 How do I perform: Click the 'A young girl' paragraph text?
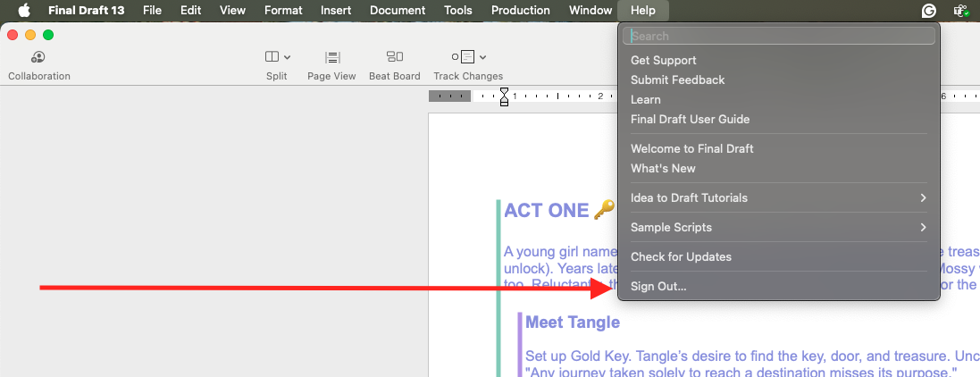click(561, 268)
